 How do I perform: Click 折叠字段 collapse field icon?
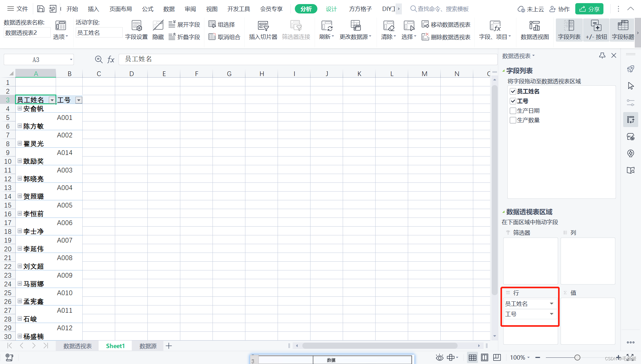tap(184, 37)
